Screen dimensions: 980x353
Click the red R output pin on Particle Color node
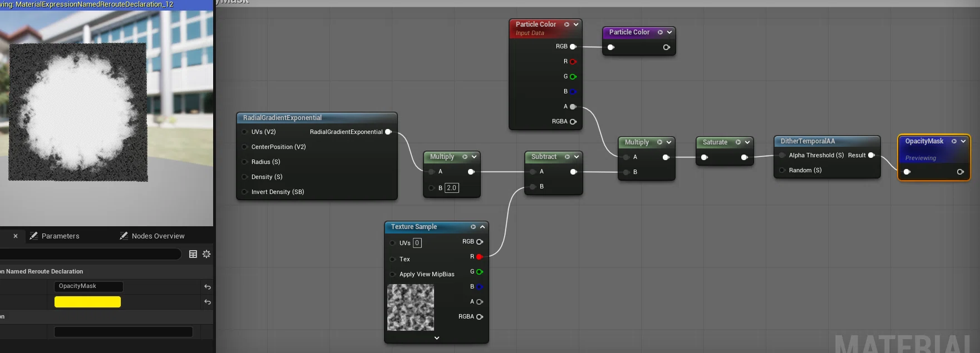point(573,62)
